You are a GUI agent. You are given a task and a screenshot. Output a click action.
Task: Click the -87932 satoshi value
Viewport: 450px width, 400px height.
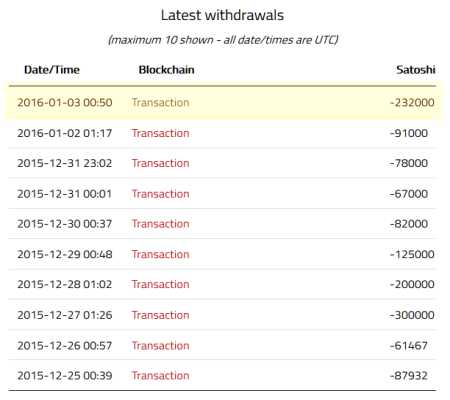click(x=409, y=376)
